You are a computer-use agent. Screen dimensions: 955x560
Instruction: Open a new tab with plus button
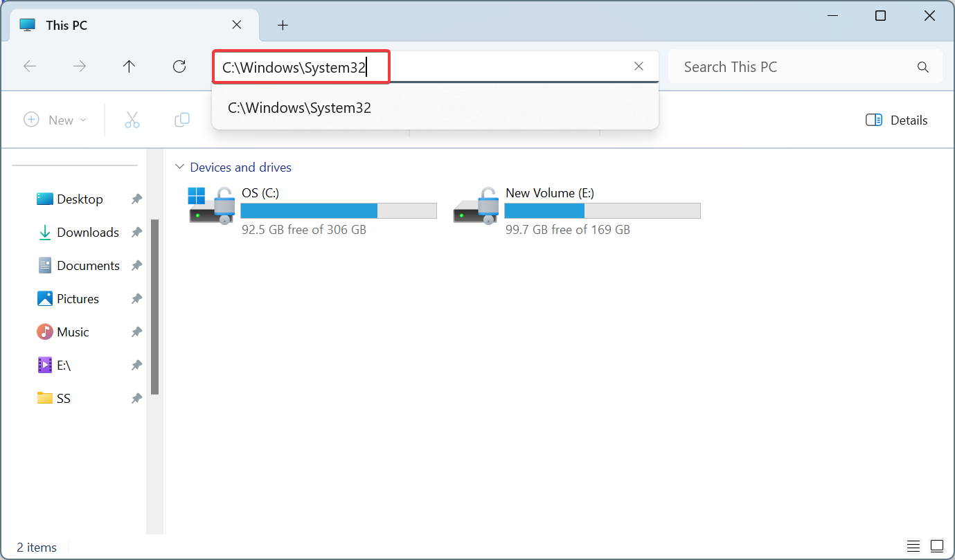tap(283, 25)
